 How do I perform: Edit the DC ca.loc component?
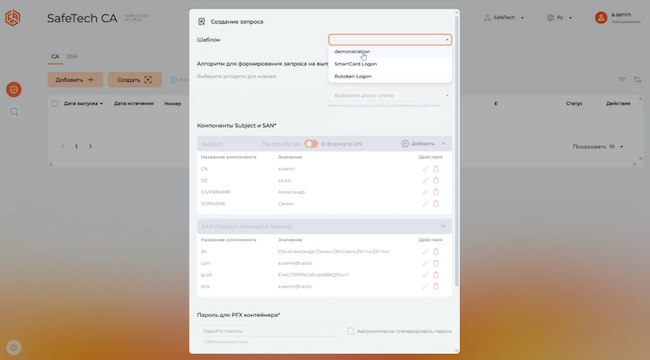[x=425, y=180]
